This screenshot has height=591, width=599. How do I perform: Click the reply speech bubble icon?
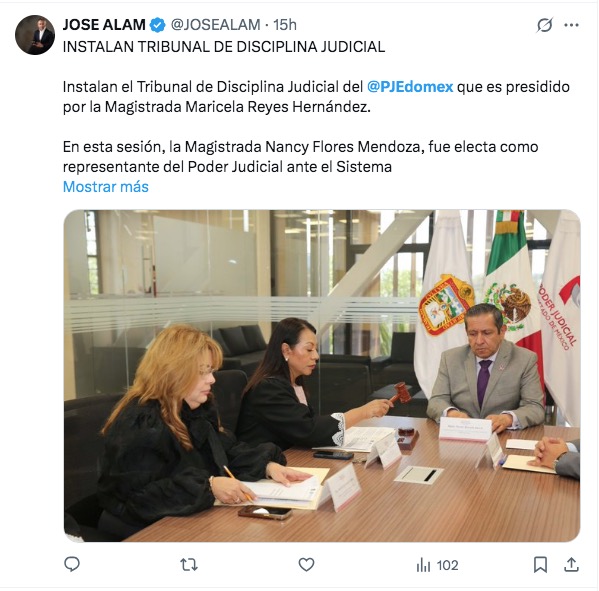click(72, 564)
